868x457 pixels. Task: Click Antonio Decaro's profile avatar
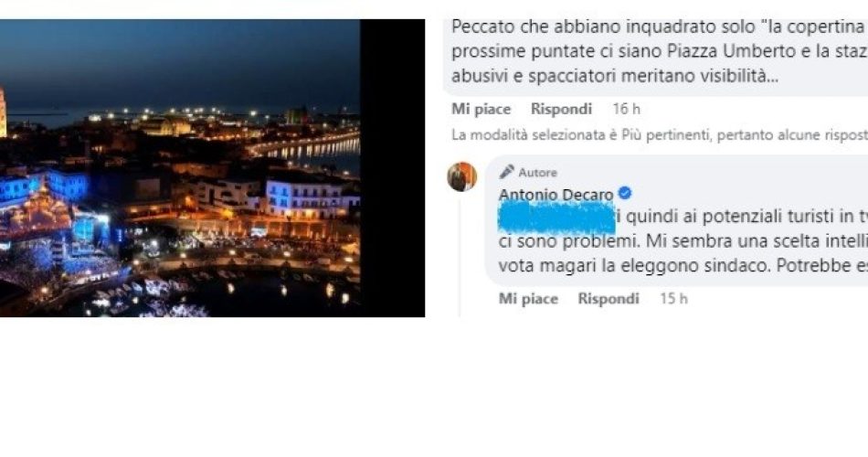pos(461,176)
